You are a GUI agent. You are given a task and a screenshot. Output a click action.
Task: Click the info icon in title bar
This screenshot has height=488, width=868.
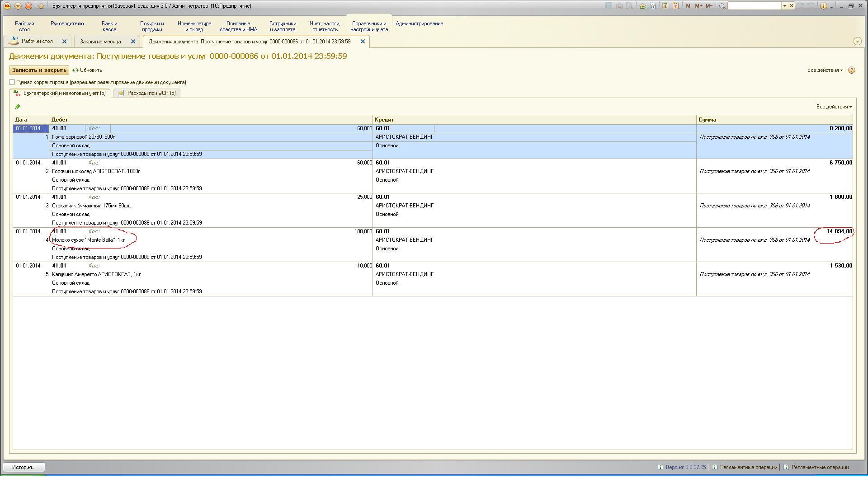tap(823, 6)
